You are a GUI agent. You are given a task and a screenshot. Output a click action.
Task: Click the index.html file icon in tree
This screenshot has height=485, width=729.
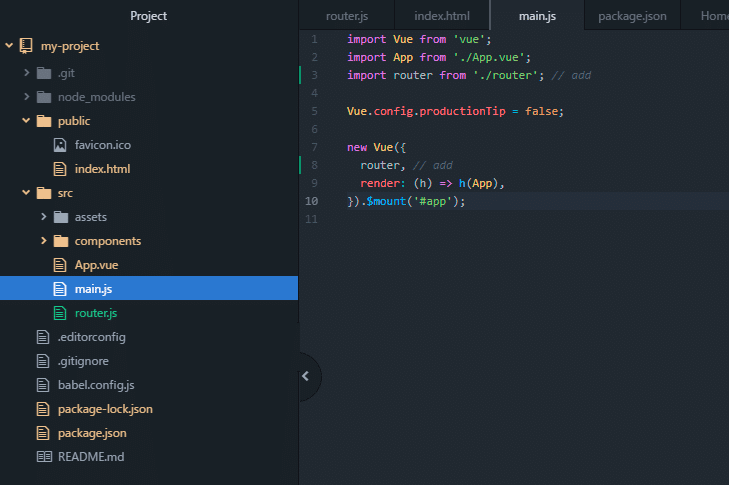pyautogui.click(x=60, y=169)
